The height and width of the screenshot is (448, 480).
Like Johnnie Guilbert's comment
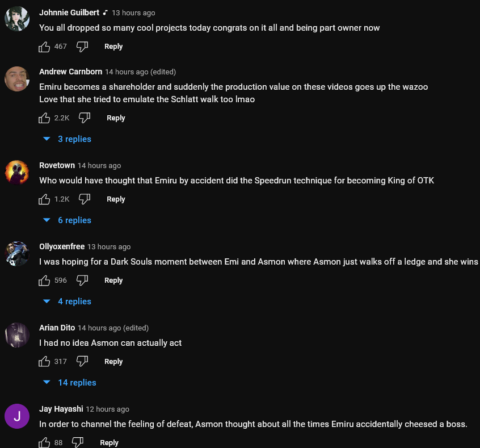[44, 47]
